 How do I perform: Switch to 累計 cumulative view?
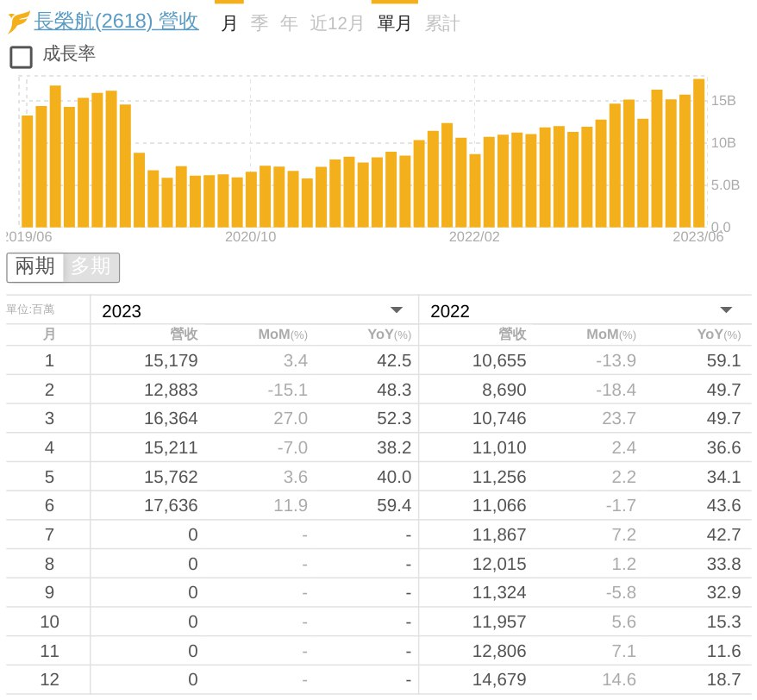pos(441,23)
